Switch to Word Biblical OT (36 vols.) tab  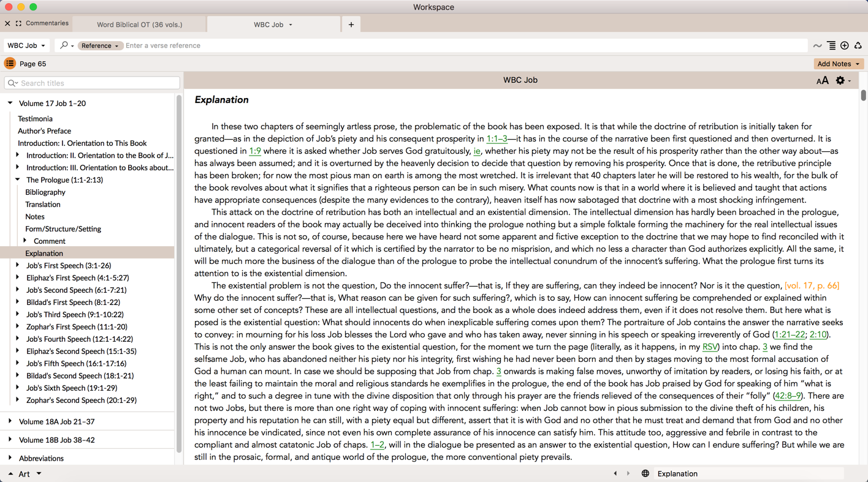click(140, 24)
